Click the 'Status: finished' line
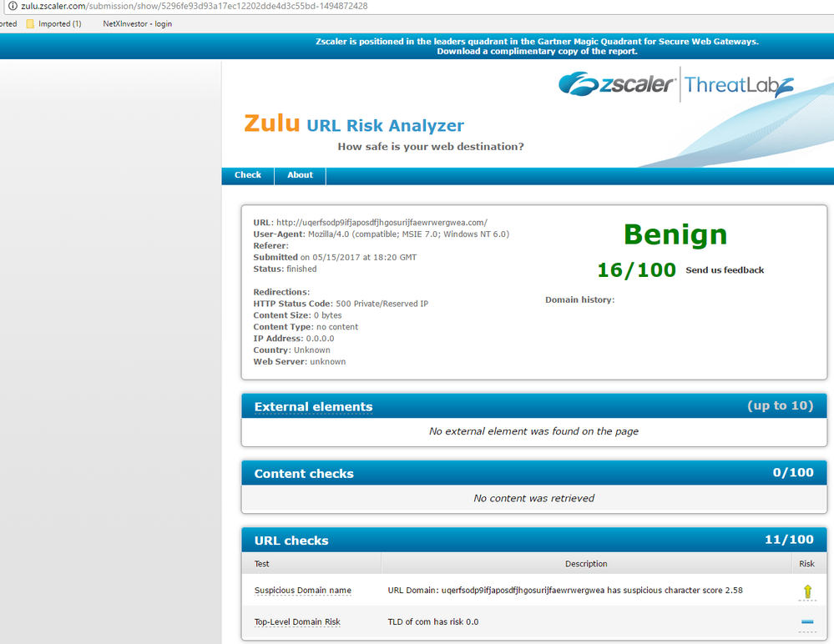 285,269
